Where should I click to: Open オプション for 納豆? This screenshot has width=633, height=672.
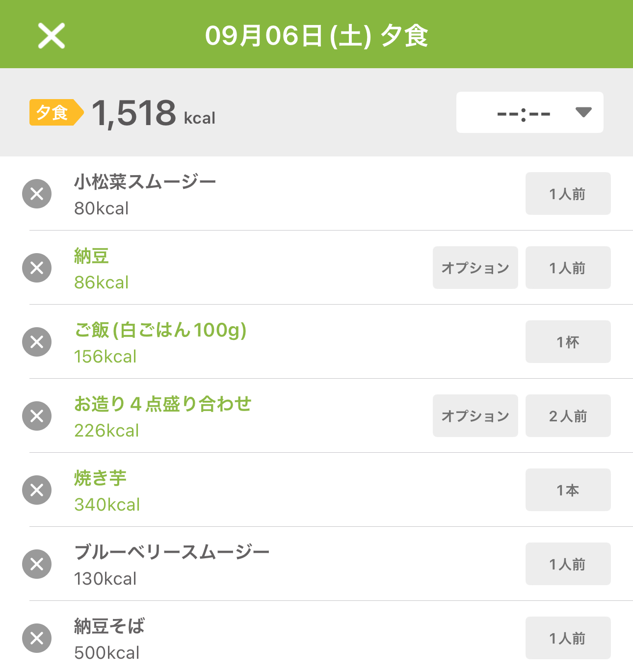click(475, 268)
